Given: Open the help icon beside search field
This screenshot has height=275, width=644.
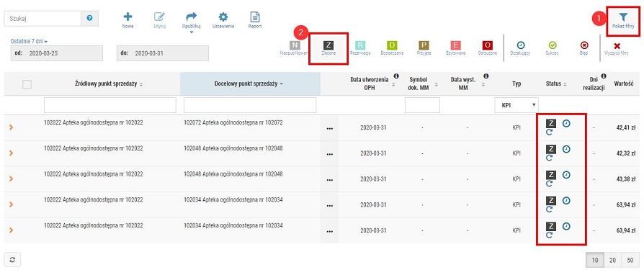Looking at the screenshot, I should (89, 19).
